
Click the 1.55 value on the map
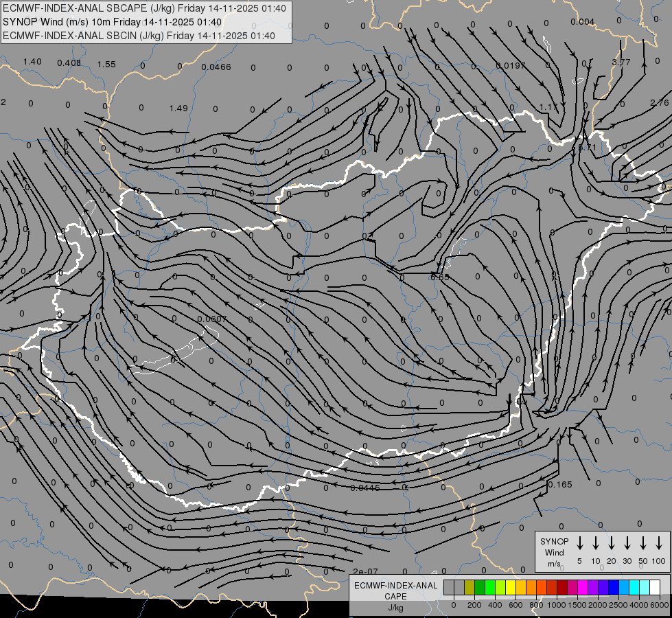[106, 65]
